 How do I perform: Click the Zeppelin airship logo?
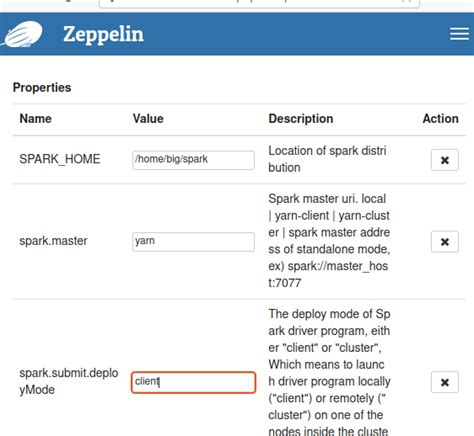[x=23, y=34]
